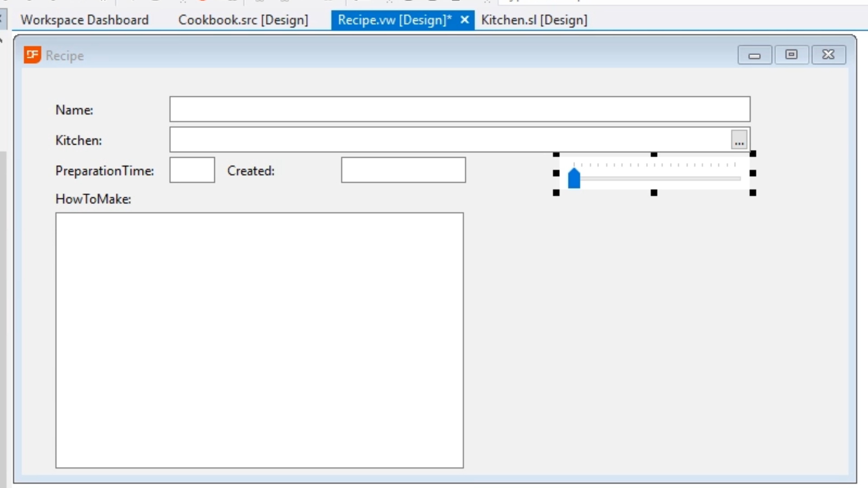
Task: Select the Recipe.vw [Design] tab
Action: 394,20
